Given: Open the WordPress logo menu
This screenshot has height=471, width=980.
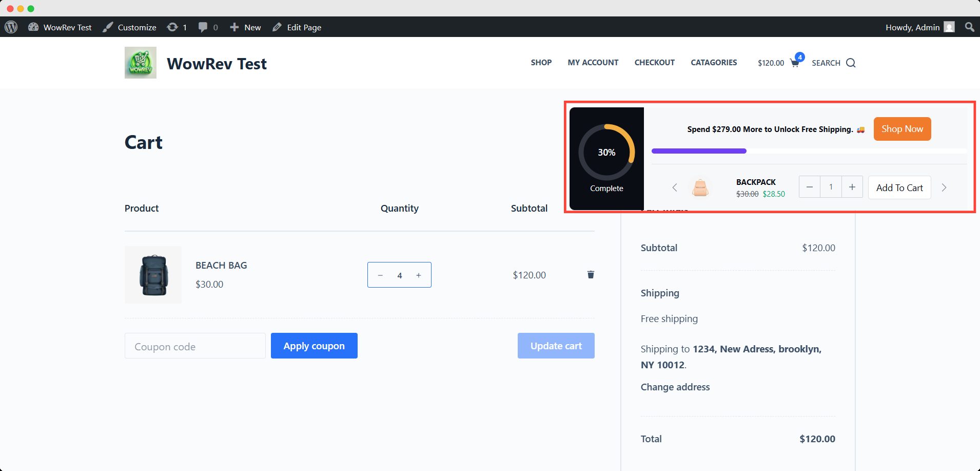Looking at the screenshot, I should click(11, 27).
